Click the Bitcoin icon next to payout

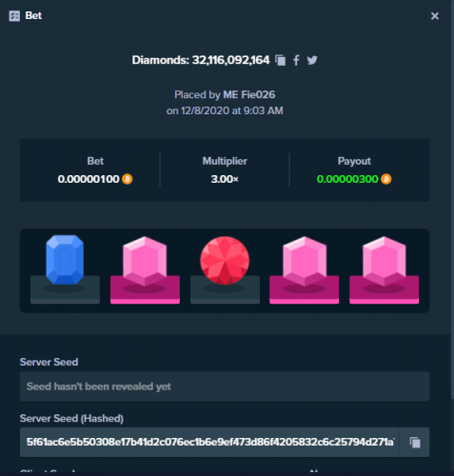pos(386,179)
